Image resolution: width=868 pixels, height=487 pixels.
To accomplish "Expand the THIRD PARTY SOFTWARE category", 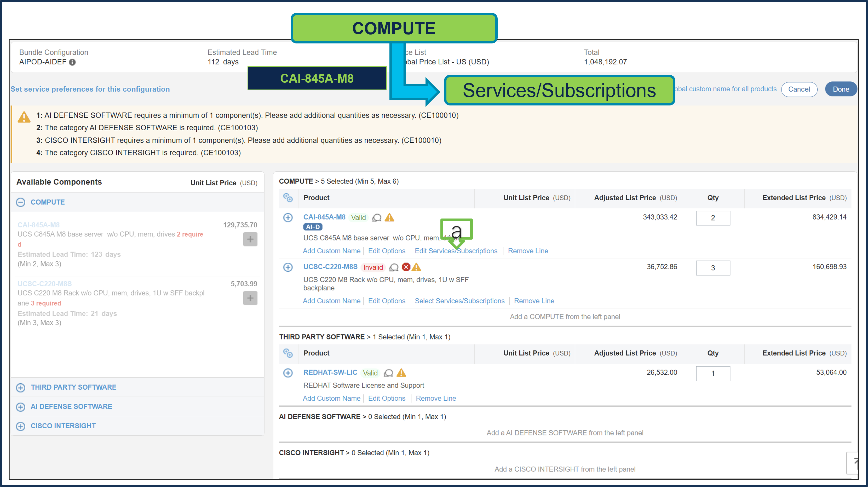I will pyautogui.click(x=21, y=388).
